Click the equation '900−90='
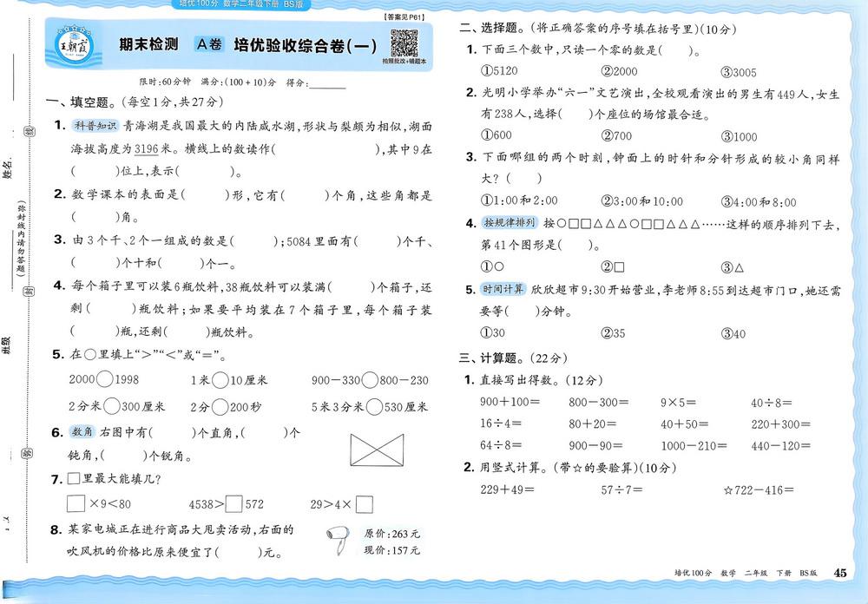This screenshot has height=604, width=868. click(595, 445)
